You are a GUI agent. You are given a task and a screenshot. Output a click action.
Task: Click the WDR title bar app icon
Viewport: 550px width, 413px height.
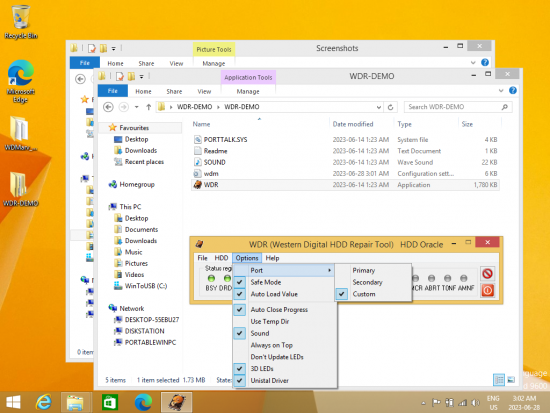(199, 244)
